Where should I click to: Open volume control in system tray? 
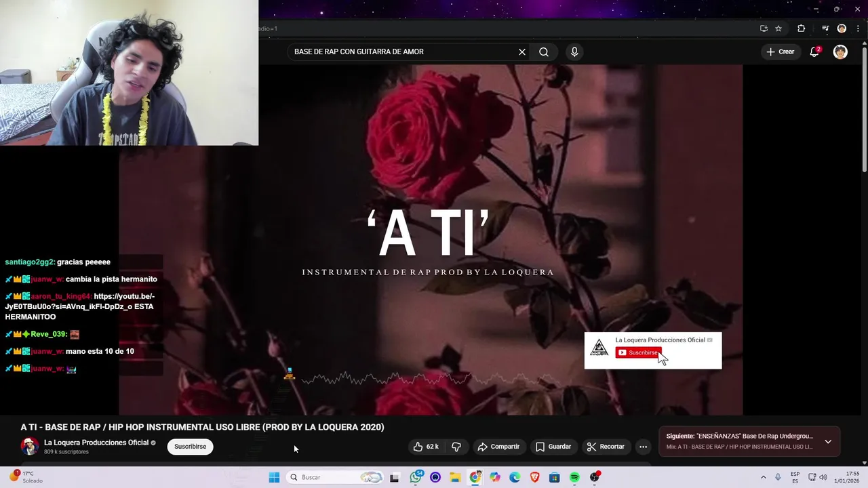[823, 477]
